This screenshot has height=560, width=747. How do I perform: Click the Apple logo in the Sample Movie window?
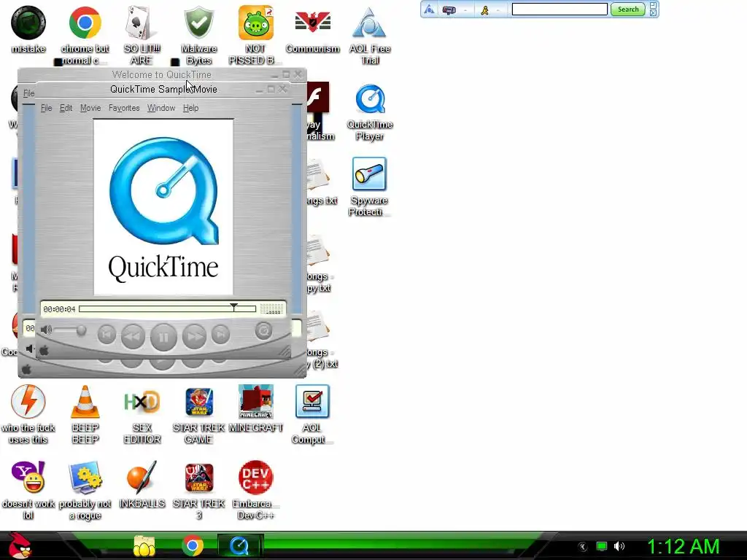click(44, 351)
